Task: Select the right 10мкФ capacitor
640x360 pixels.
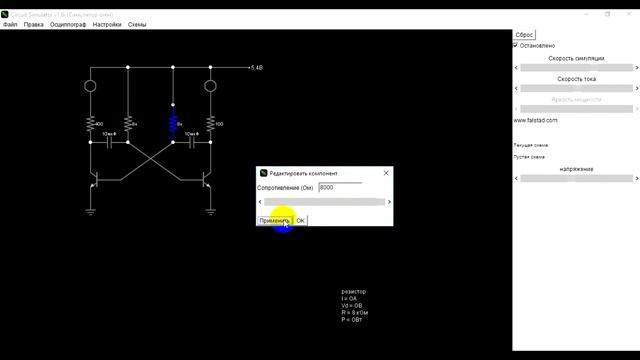Action: pos(192,142)
